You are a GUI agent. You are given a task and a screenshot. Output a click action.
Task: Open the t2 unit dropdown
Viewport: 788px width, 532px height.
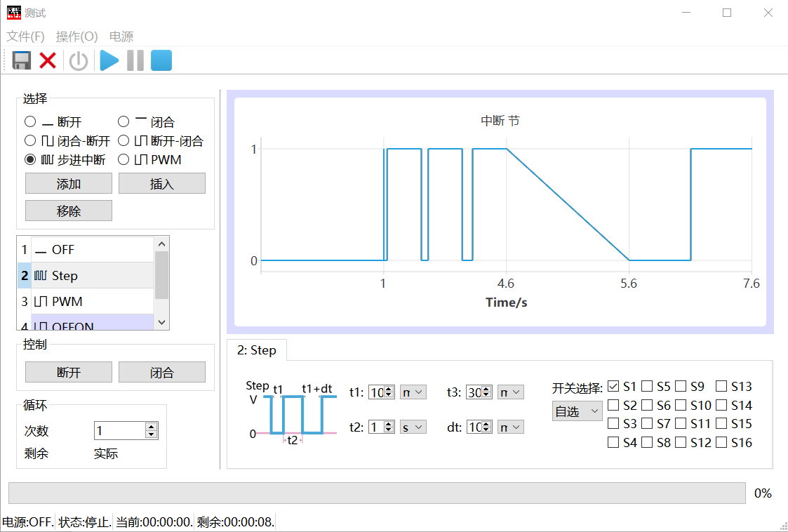pos(413,427)
